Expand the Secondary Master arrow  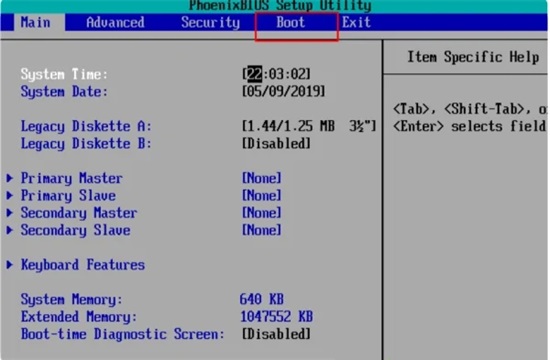(9, 213)
